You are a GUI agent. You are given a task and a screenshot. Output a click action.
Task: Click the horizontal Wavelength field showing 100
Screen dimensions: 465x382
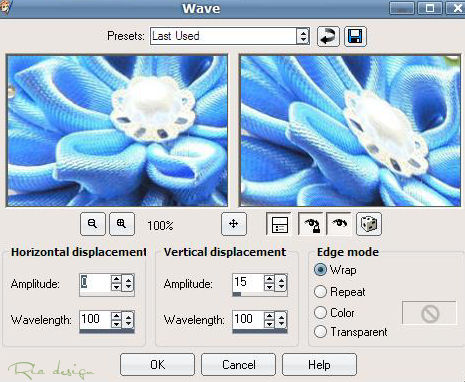coord(95,320)
